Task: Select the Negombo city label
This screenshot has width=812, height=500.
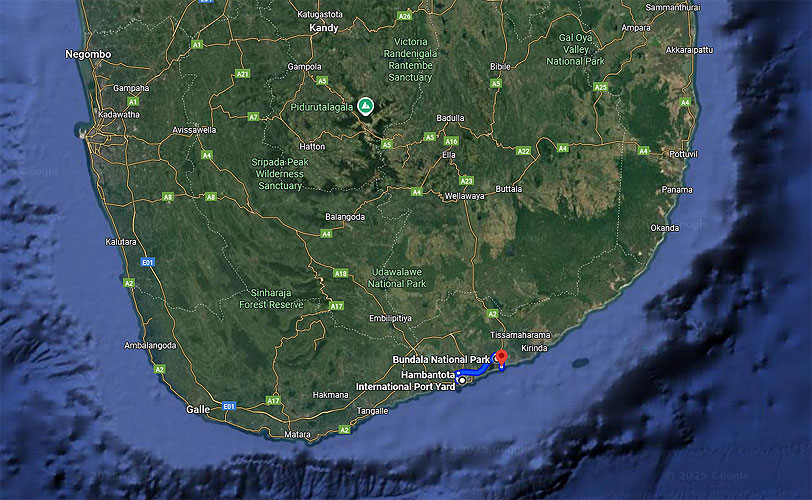Action: (x=88, y=53)
